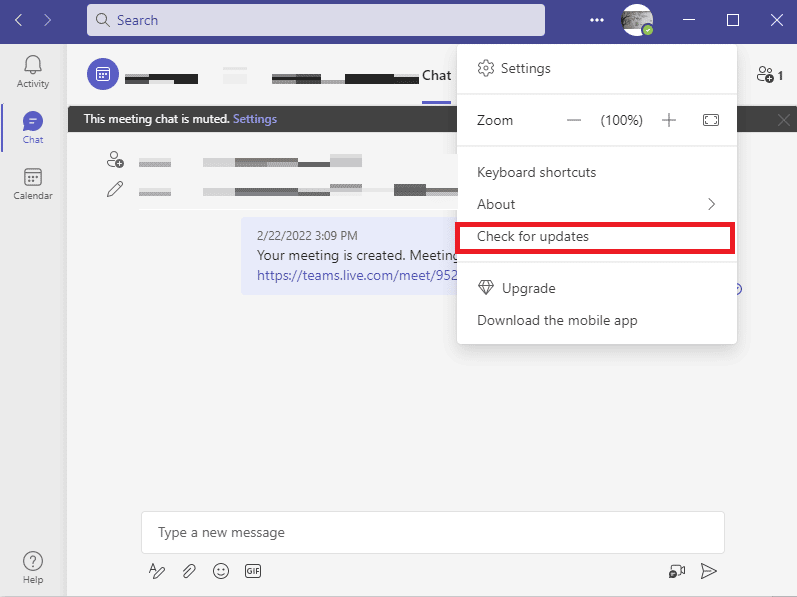797x597 pixels.
Task: Zoom out with the minus button
Action: [574, 120]
